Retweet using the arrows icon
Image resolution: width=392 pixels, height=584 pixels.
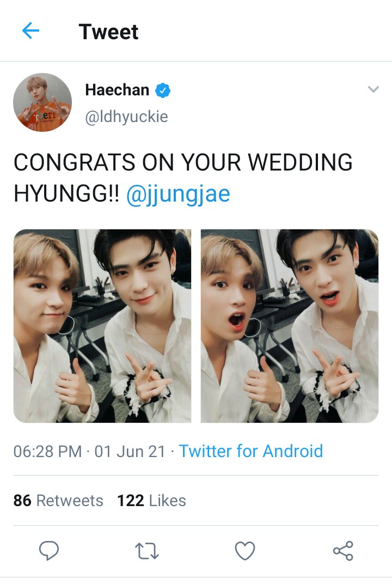146,551
